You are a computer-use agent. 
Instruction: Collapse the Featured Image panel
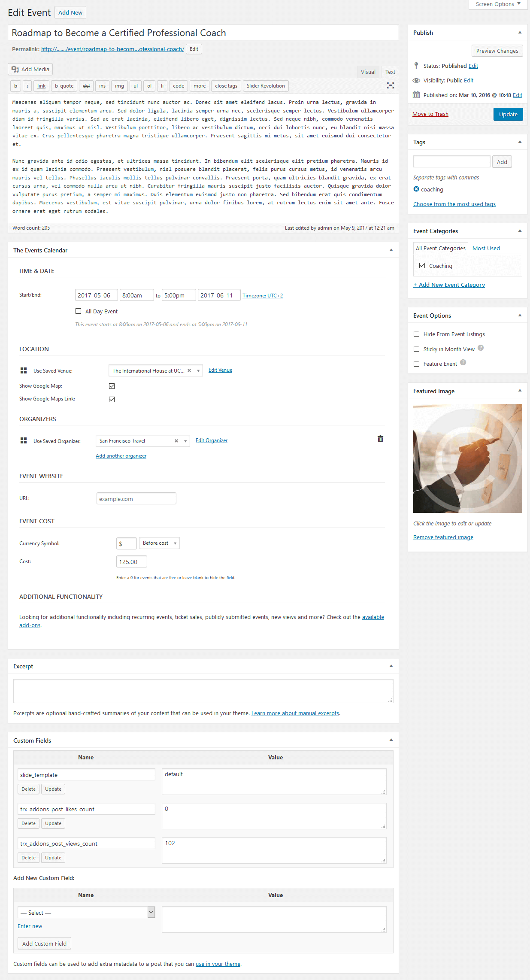pos(520,391)
